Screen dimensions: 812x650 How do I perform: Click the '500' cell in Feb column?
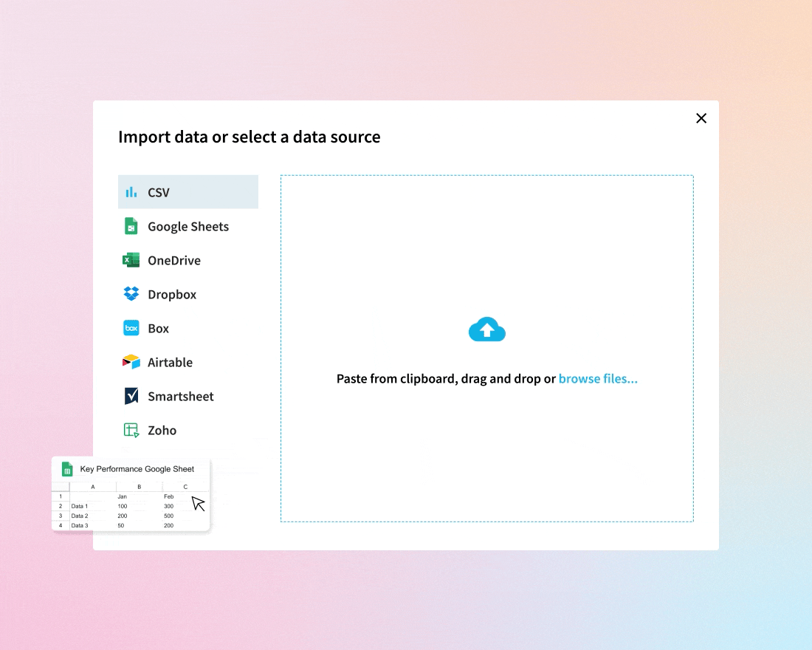tap(169, 516)
